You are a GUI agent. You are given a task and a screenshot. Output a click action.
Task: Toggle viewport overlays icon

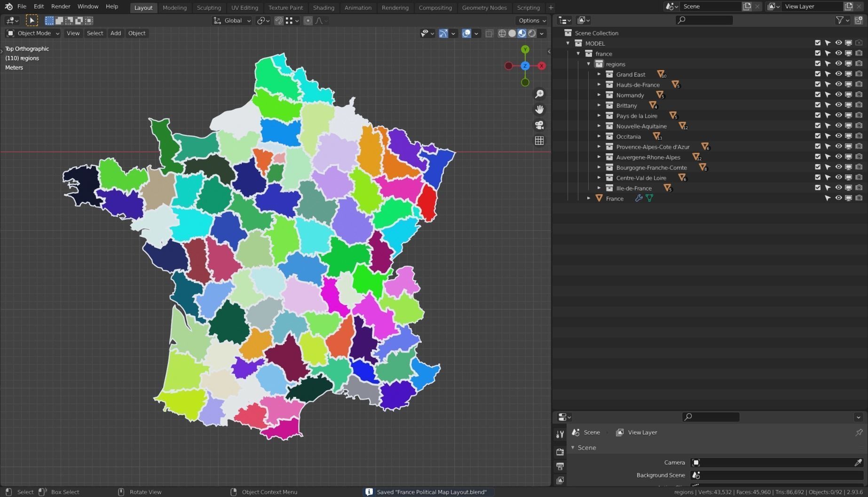pyautogui.click(x=466, y=33)
